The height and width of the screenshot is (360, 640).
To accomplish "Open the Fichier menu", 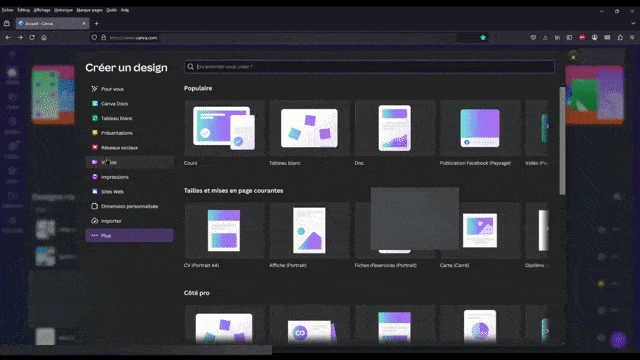I will (8, 10).
